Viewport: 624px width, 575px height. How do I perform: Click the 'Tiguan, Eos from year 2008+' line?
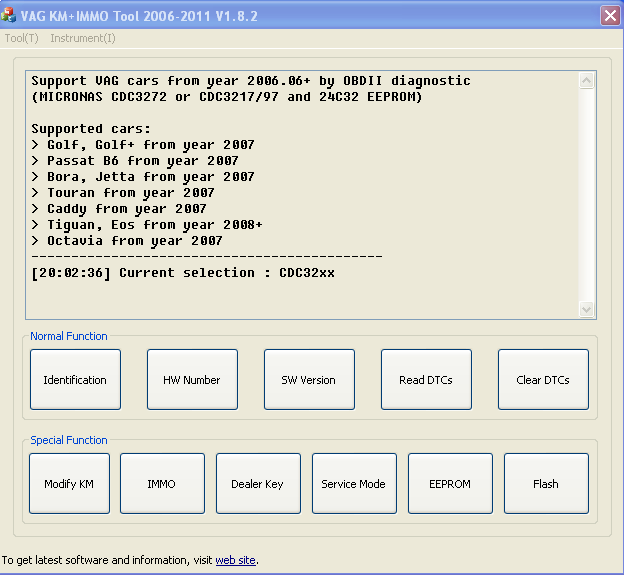click(x=147, y=225)
